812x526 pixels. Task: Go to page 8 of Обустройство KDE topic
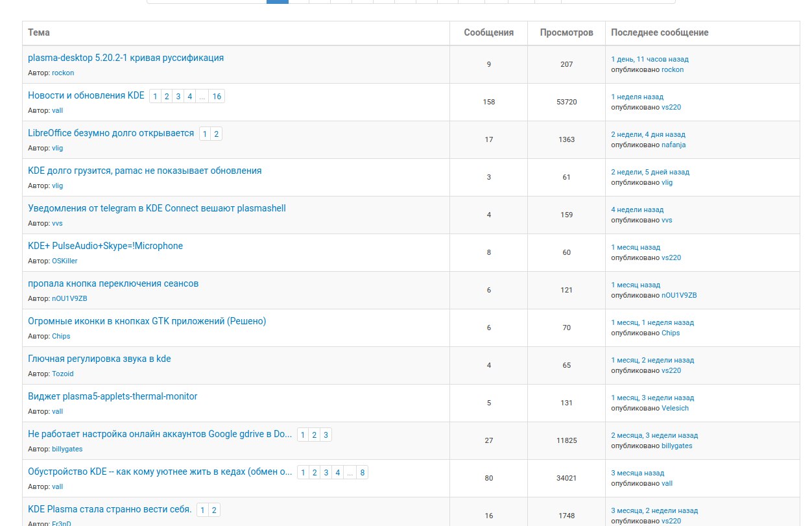pyautogui.click(x=363, y=473)
